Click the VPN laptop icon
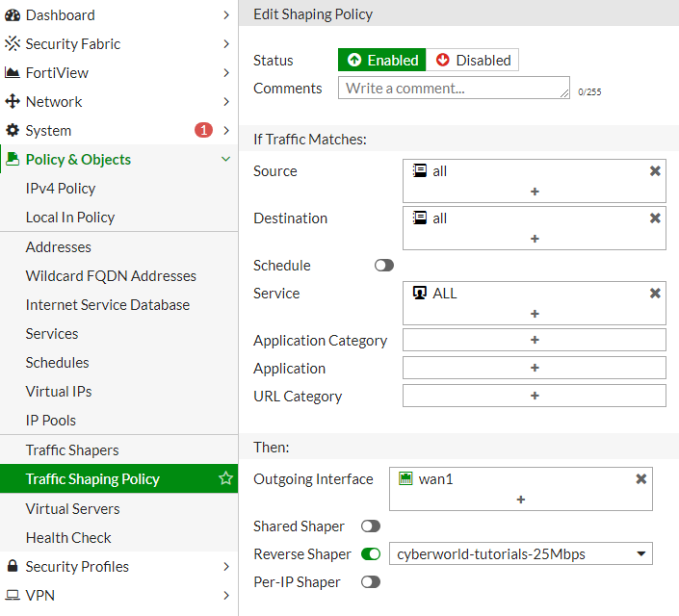The width and height of the screenshot is (679, 616). point(13,595)
